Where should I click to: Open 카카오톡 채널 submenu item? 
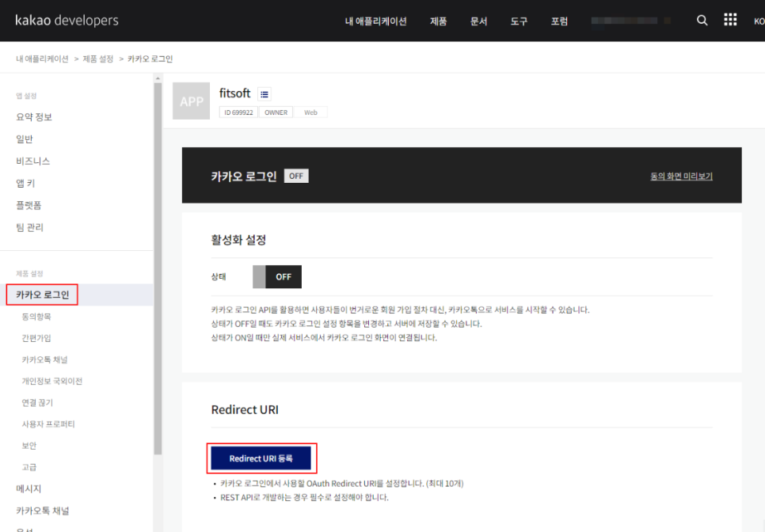[45, 360]
